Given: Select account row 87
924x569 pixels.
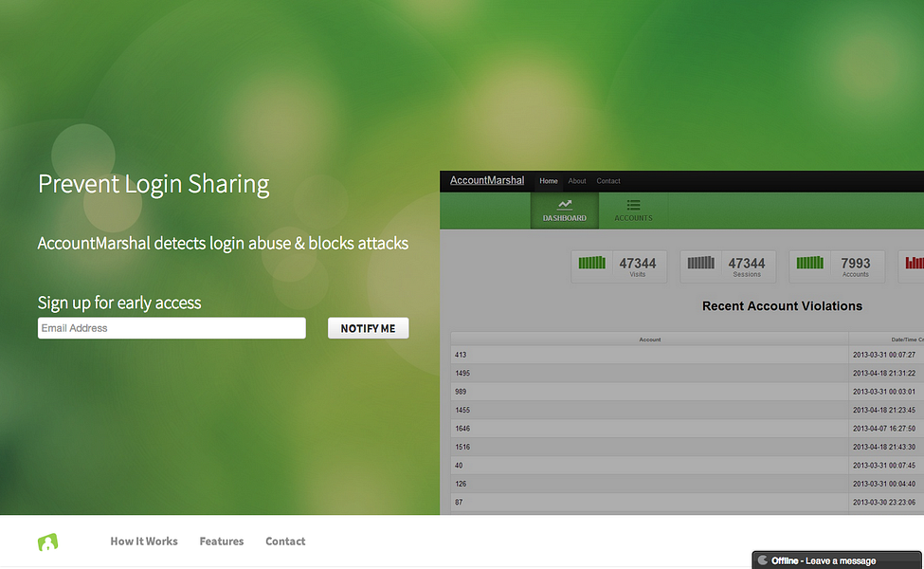Looking at the screenshot, I should tap(649, 503).
